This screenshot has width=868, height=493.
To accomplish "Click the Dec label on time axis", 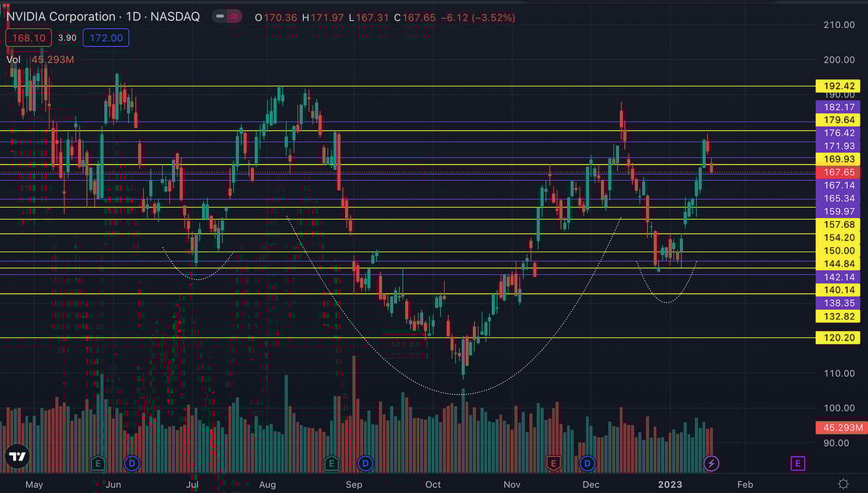I will coord(590,484).
